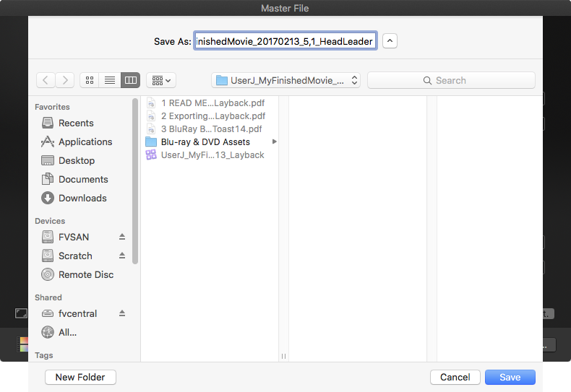Click the Cancel button

pos(455,377)
